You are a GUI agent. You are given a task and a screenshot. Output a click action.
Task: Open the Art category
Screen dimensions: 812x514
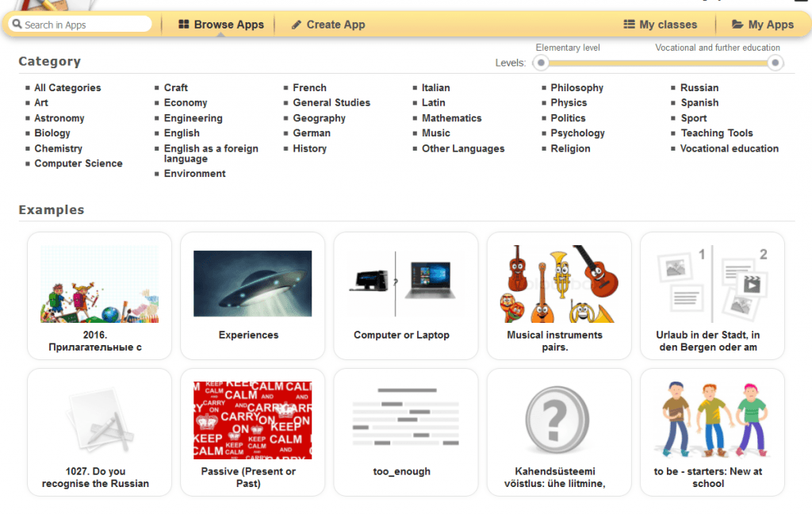coord(41,102)
